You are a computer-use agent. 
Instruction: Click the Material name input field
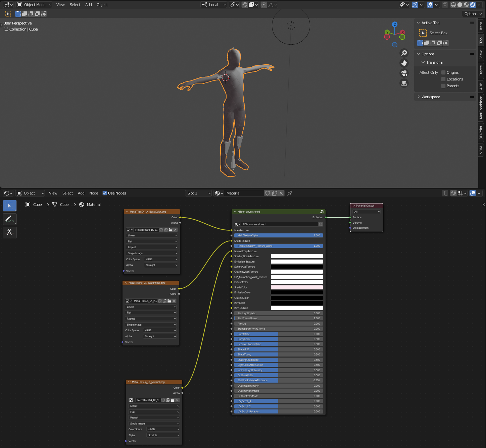click(x=244, y=193)
